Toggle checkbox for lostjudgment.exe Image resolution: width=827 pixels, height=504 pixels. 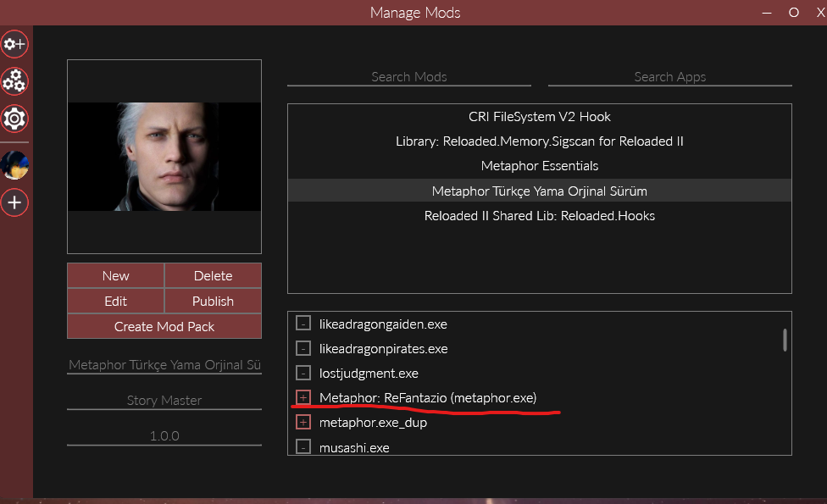coord(303,373)
